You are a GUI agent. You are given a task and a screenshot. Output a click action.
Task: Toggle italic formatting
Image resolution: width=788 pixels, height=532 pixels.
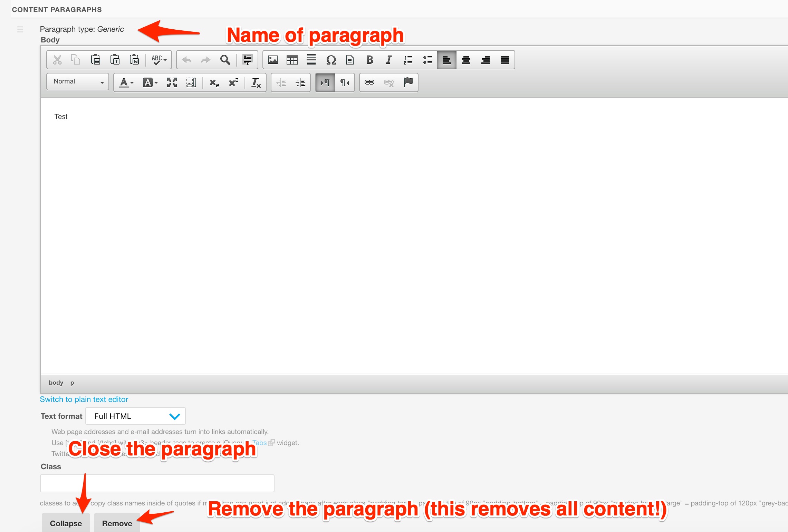click(x=389, y=60)
